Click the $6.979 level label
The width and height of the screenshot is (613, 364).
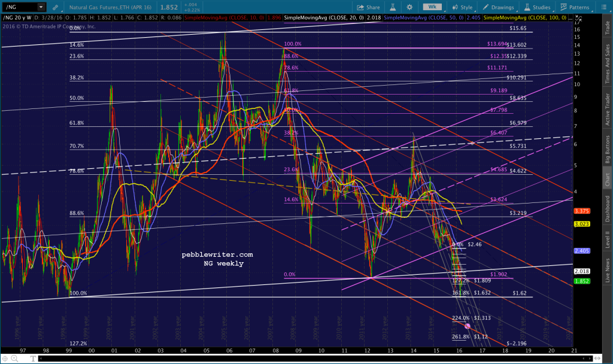click(x=518, y=123)
